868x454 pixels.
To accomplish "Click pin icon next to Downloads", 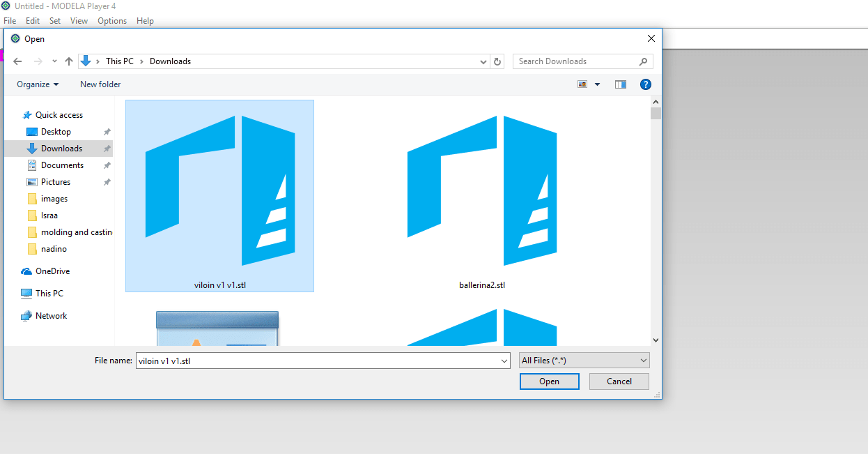I will coord(107,149).
